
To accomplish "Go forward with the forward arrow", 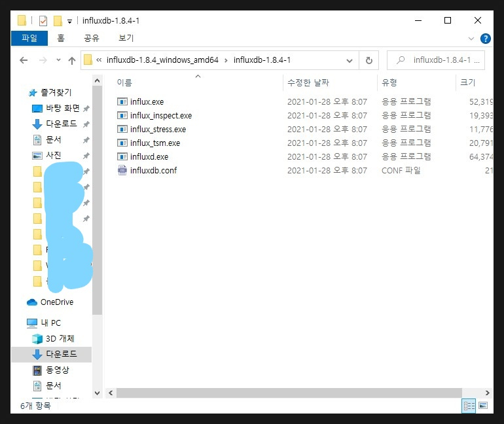I will pyautogui.click(x=43, y=60).
